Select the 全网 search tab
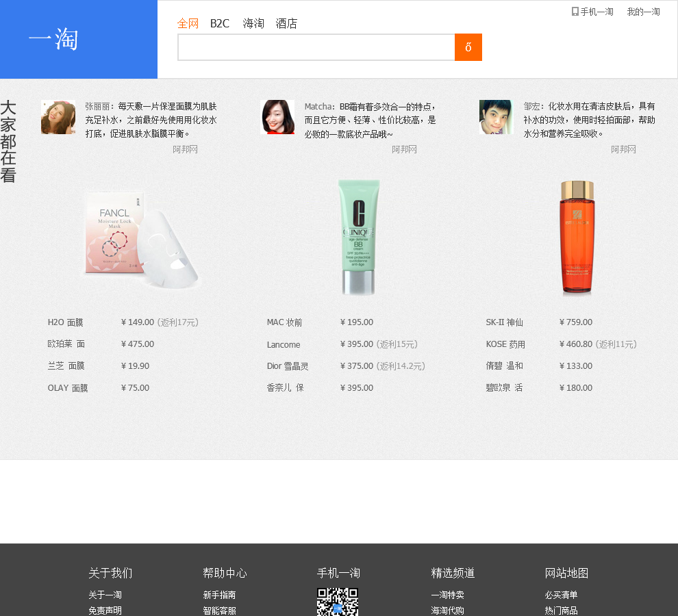 [188, 23]
